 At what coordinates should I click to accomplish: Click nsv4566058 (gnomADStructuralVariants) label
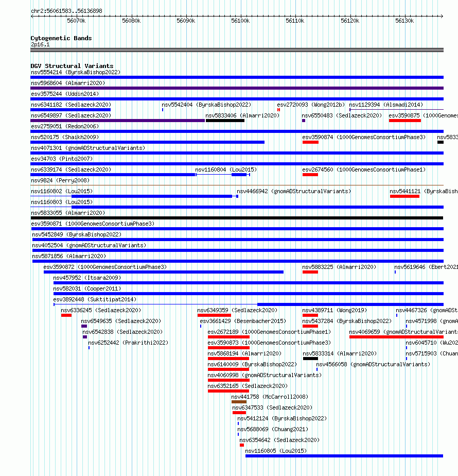[x=374, y=365]
